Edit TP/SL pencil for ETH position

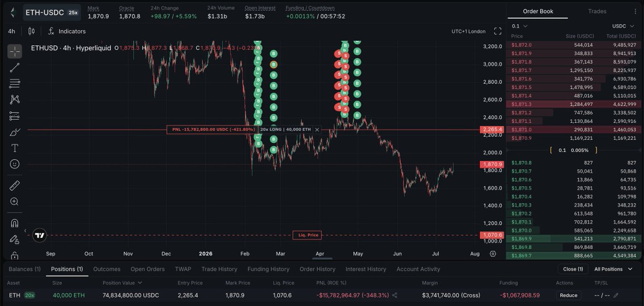tap(616, 295)
